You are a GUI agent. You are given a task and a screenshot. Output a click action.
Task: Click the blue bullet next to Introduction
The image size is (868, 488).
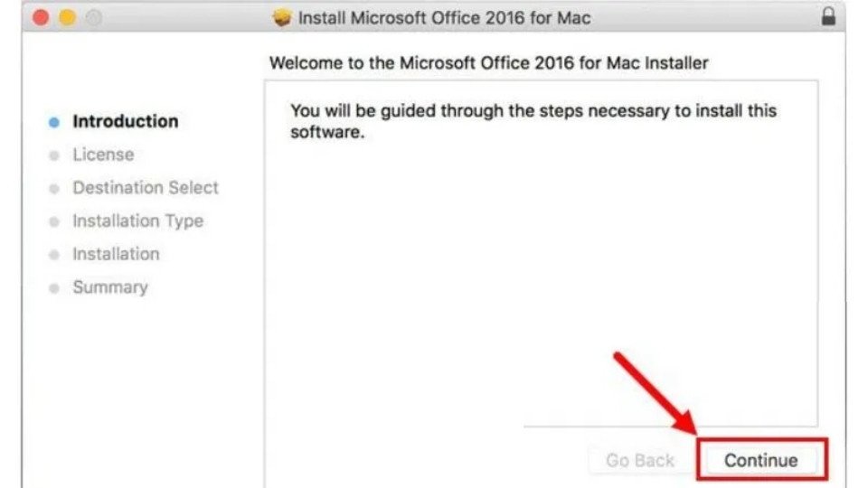(54, 122)
